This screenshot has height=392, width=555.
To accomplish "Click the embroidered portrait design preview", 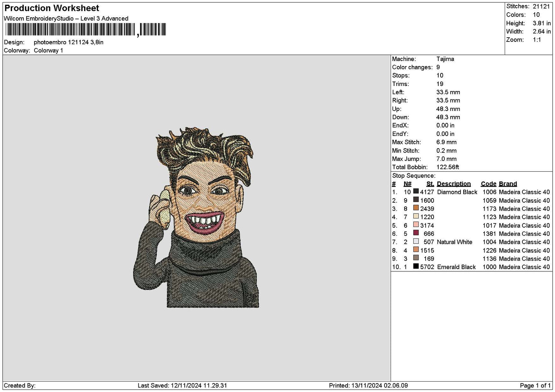I will click(196, 218).
